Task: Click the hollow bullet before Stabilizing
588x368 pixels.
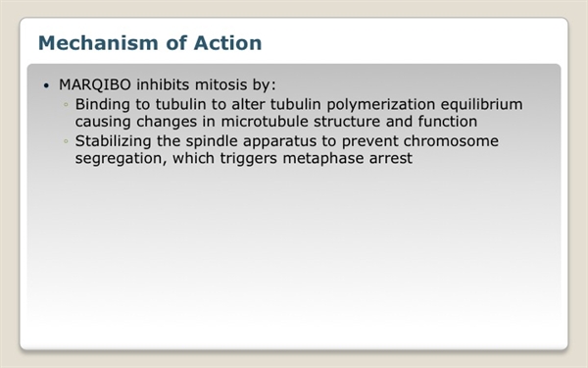Action: coord(66,141)
